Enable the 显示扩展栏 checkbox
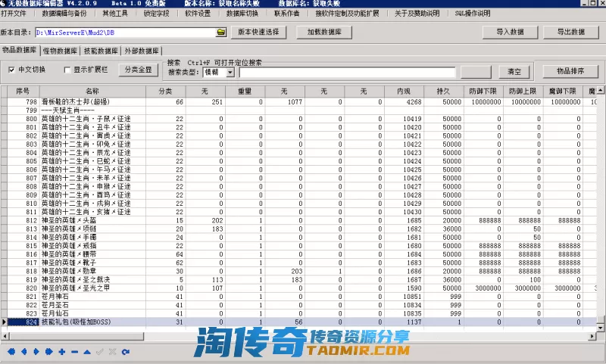606x364 pixels. 66,70
